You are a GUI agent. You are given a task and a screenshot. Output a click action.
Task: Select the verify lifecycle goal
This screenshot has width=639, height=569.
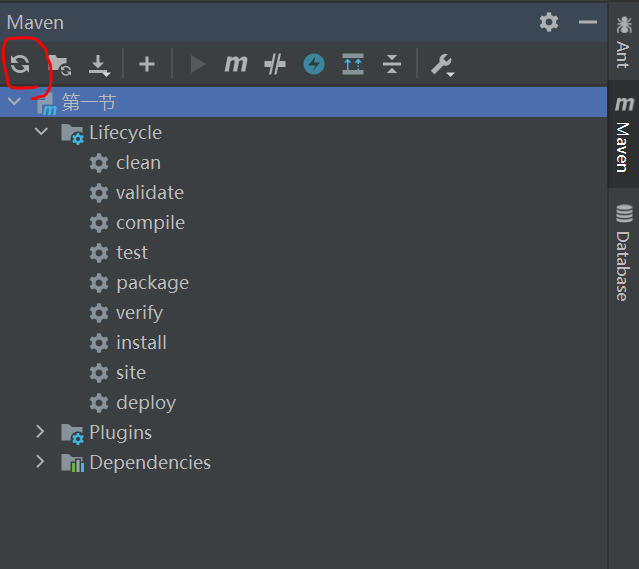(139, 313)
